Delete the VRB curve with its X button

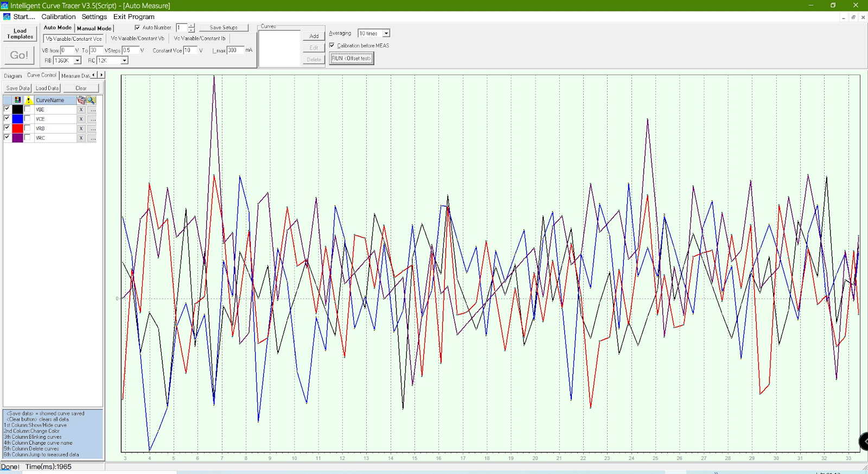pos(81,129)
